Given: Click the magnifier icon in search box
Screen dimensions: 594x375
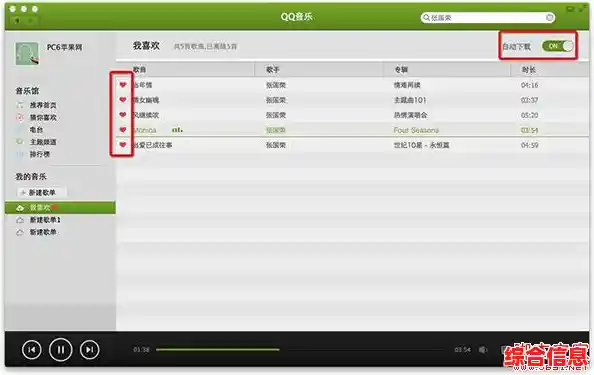Looking at the screenshot, I should [426, 17].
